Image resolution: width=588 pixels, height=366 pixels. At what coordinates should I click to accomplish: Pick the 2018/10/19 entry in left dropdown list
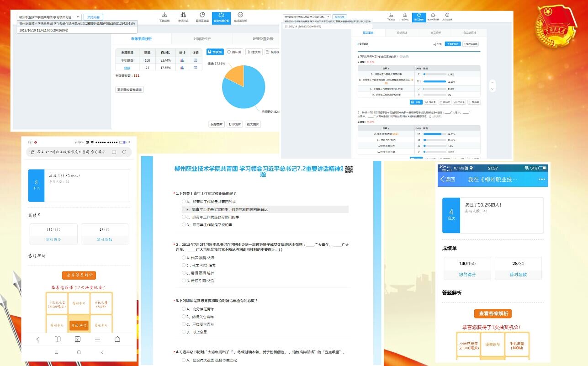coord(44,30)
